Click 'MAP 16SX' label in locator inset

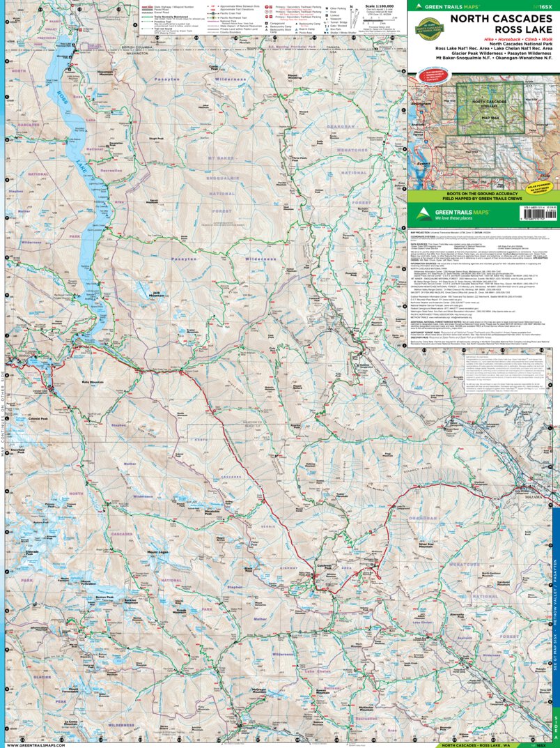pyautogui.click(x=491, y=117)
